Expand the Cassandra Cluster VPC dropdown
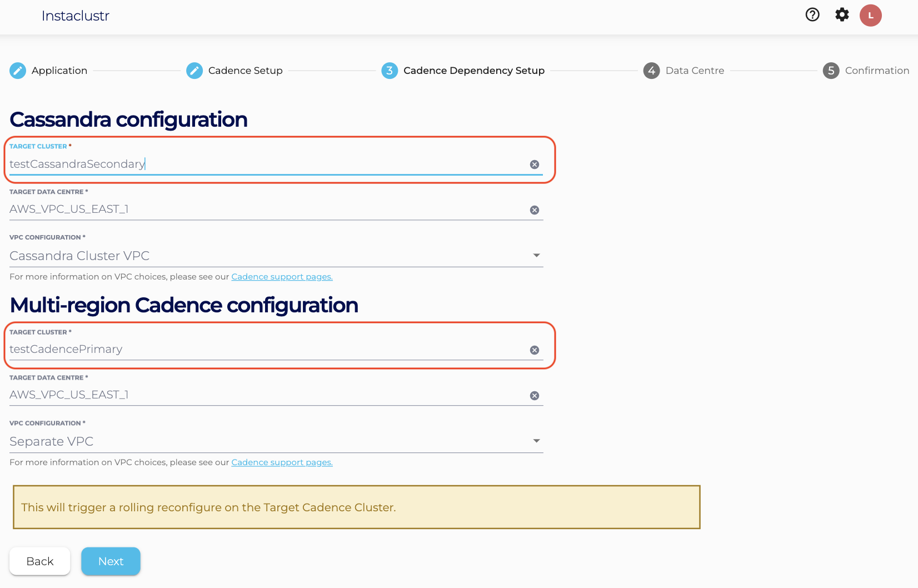Viewport: 918px width, 588px height. (536, 256)
